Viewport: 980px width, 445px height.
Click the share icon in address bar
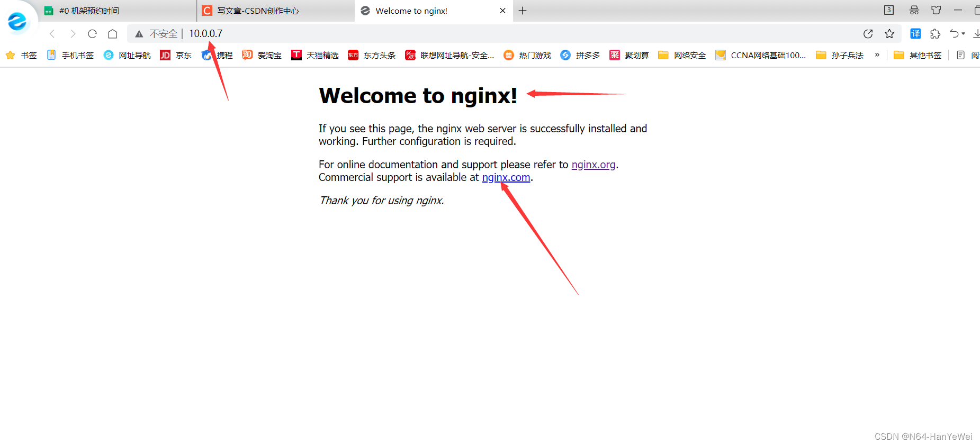click(x=868, y=34)
